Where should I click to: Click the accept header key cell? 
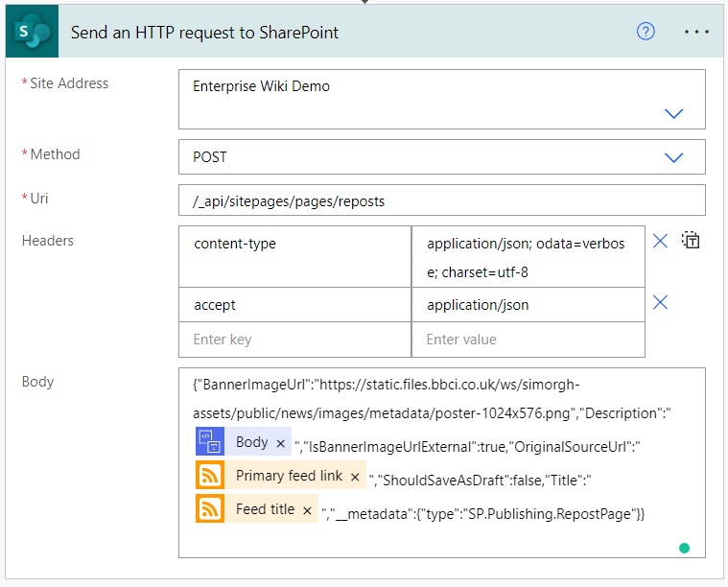[294, 305]
